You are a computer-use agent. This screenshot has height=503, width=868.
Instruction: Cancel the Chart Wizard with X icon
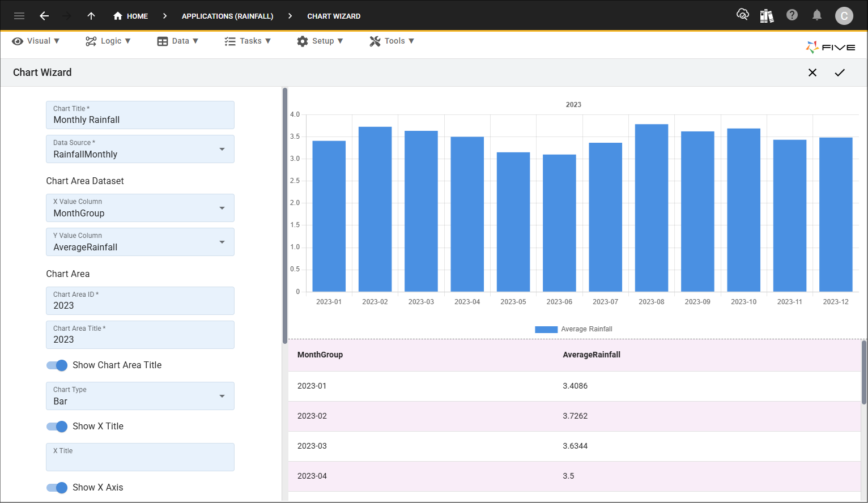pos(812,73)
